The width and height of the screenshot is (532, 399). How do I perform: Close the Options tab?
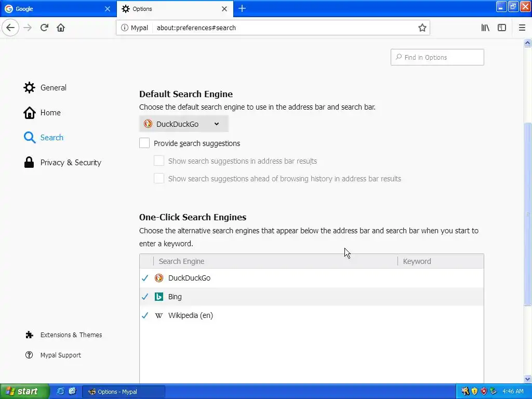click(224, 9)
